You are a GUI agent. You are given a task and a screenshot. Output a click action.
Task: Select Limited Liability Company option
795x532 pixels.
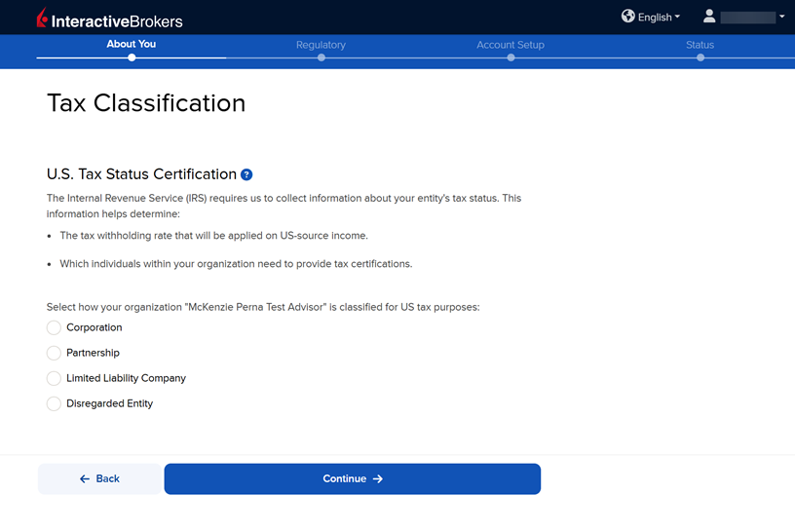[x=54, y=378]
